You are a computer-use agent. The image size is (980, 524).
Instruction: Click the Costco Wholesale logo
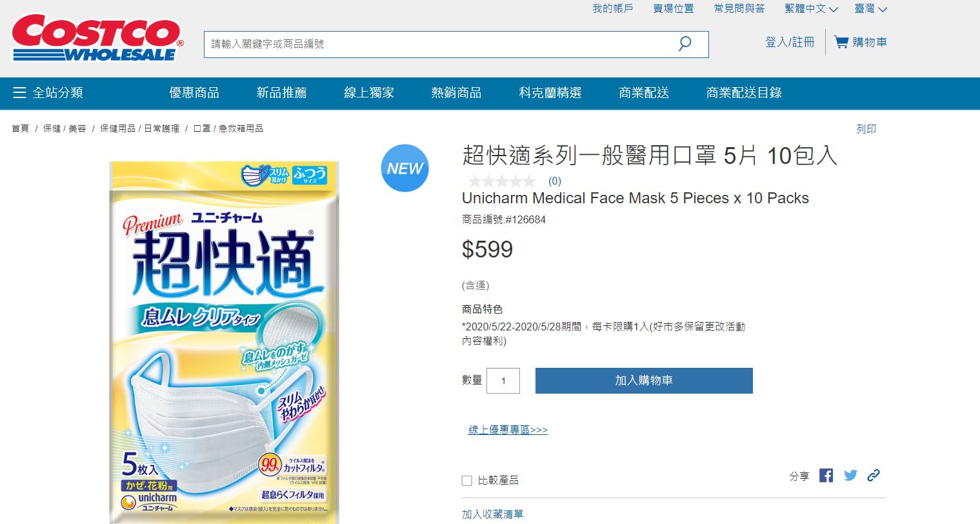pos(95,37)
